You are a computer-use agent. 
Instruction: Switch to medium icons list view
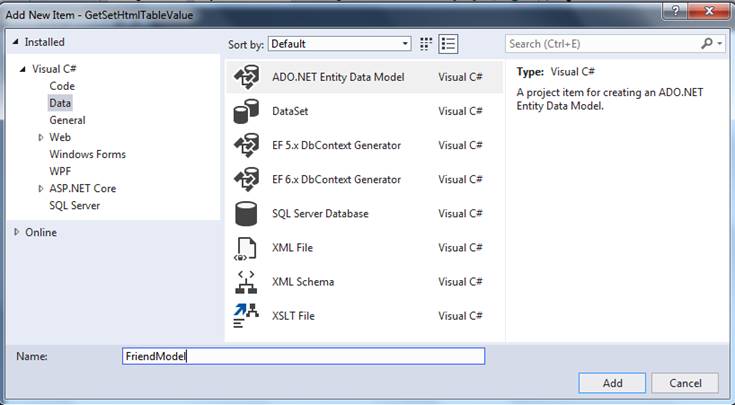tap(448, 44)
